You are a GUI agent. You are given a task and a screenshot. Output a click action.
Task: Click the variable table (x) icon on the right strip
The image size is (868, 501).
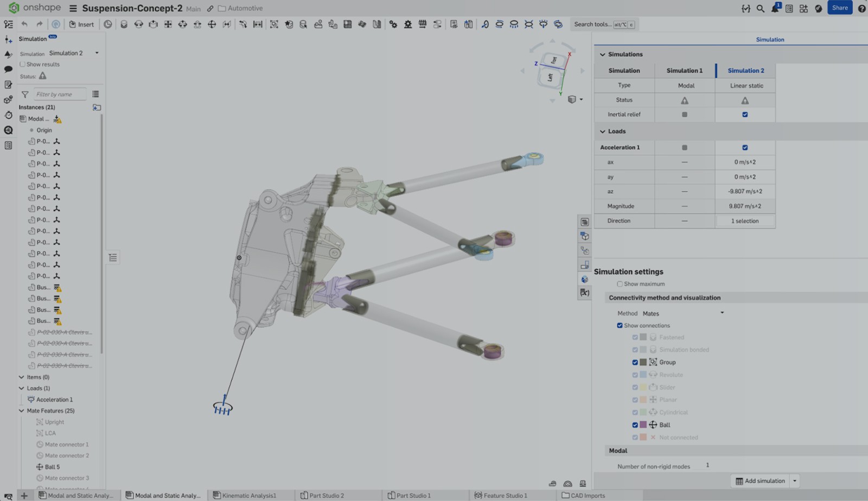tap(584, 293)
